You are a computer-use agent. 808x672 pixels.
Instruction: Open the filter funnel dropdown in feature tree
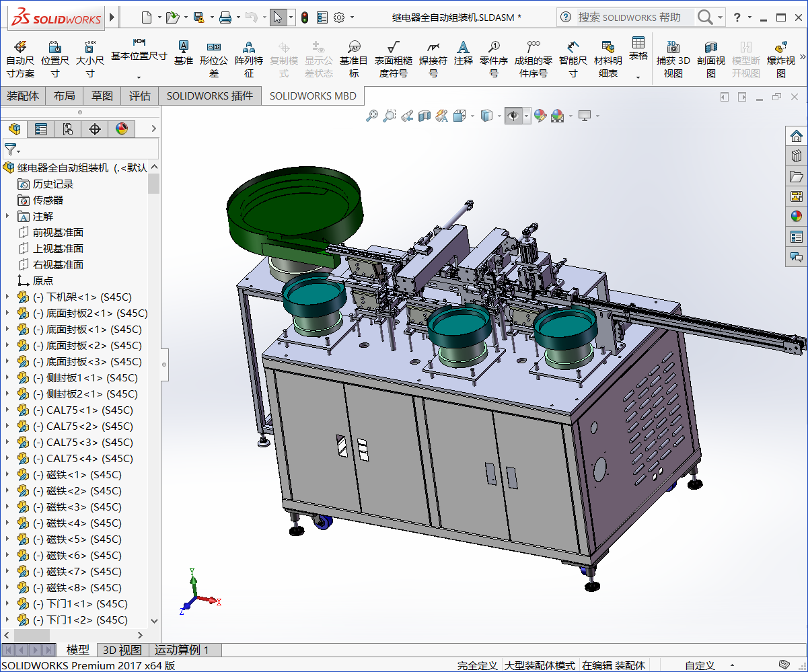click(12, 149)
